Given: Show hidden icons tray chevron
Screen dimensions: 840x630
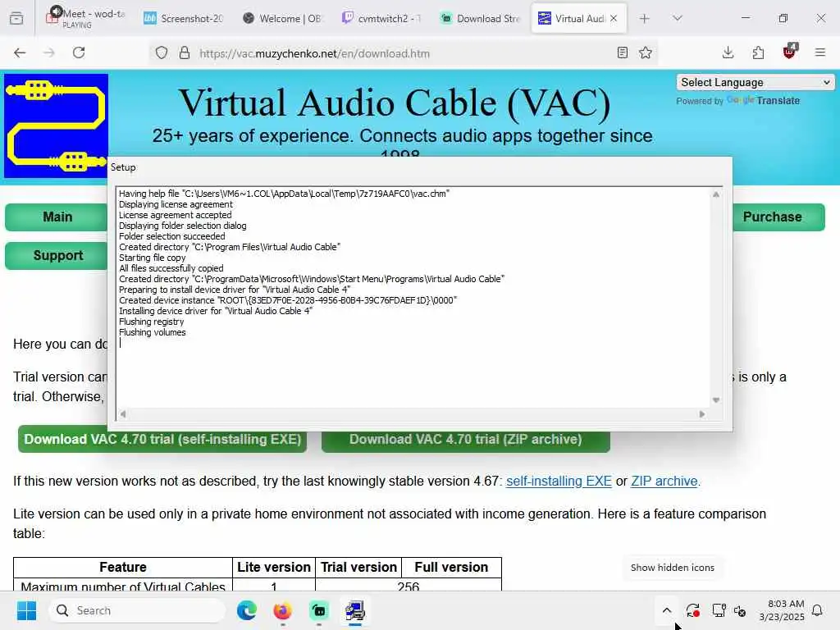Looking at the screenshot, I should tap(666, 610).
